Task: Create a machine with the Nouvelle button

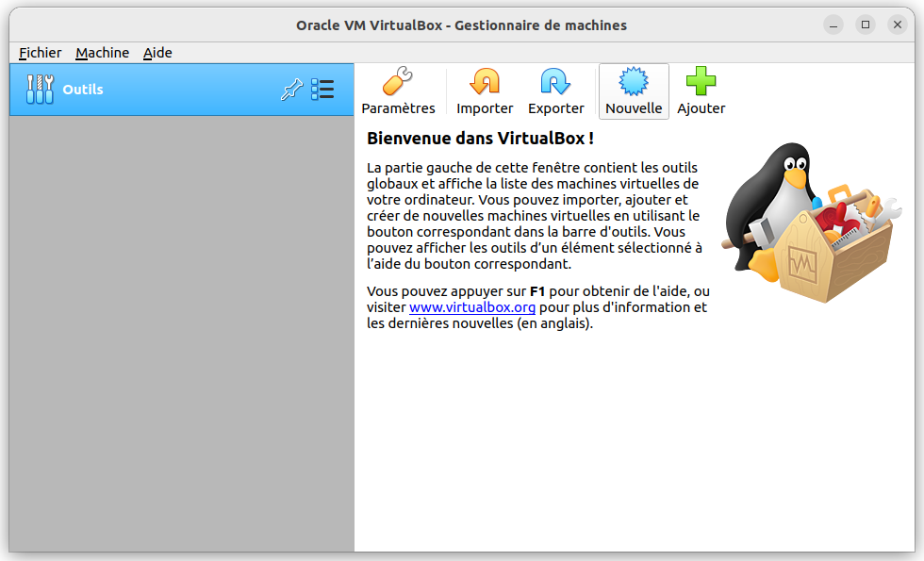Action: click(x=634, y=91)
